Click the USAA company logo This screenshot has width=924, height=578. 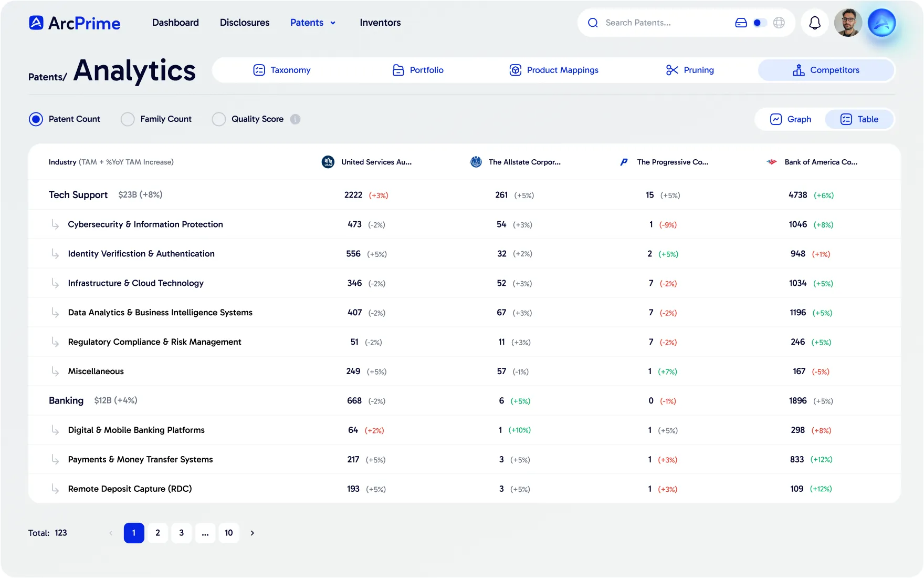tap(328, 162)
